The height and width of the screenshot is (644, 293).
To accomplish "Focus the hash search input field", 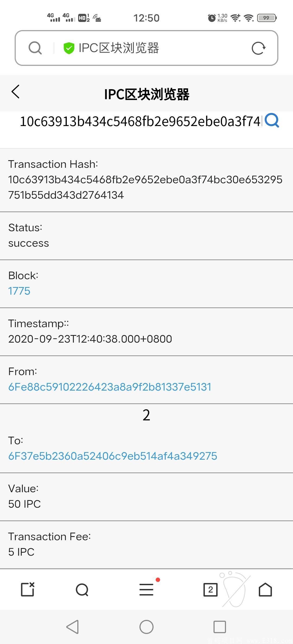I will 140,121.
